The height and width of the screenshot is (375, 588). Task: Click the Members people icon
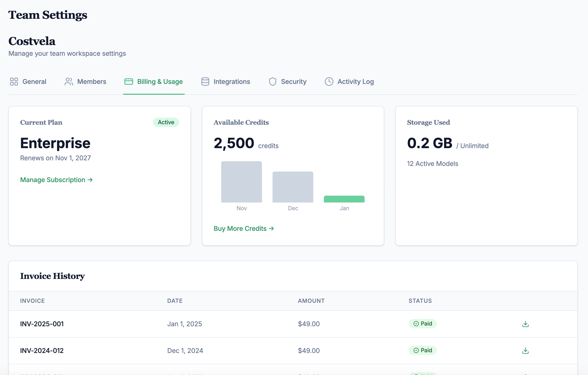pos(69,81)
